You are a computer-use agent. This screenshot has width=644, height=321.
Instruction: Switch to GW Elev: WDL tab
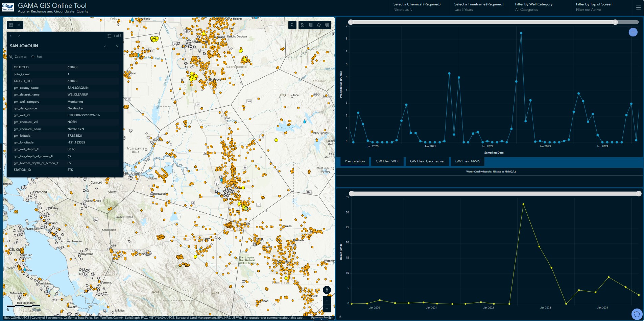coord(387,161)
